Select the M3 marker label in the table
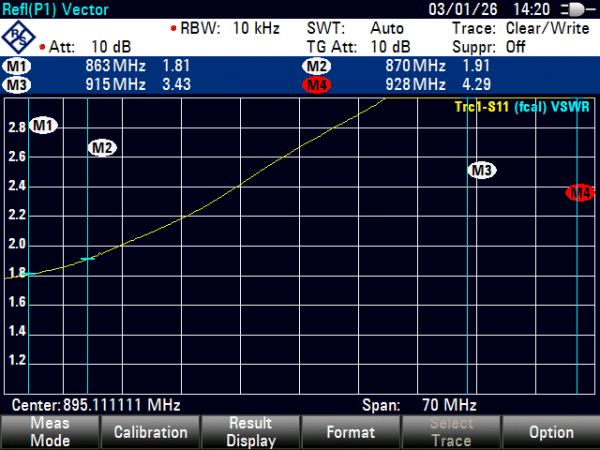This screenshot has width=600, height=450. click(17, 84)
